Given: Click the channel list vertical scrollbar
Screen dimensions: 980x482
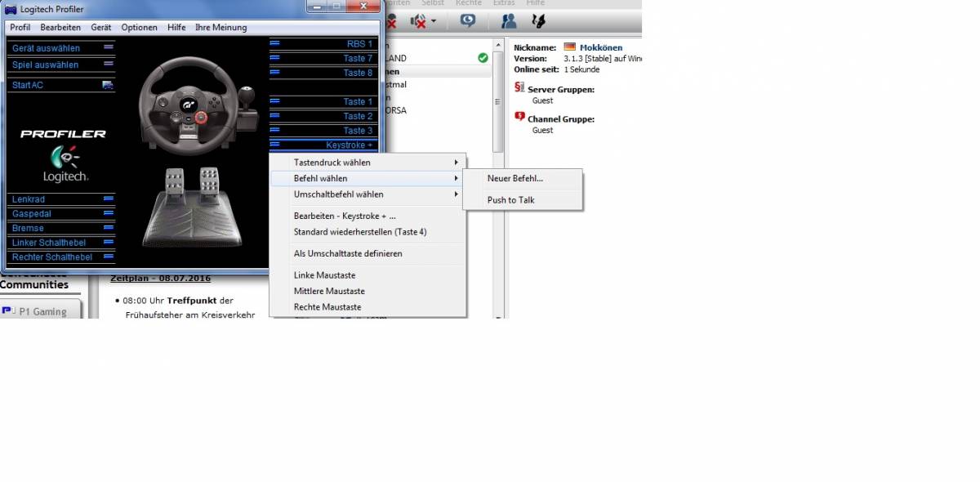Looking at the screenshot, I should coord(498,98).
